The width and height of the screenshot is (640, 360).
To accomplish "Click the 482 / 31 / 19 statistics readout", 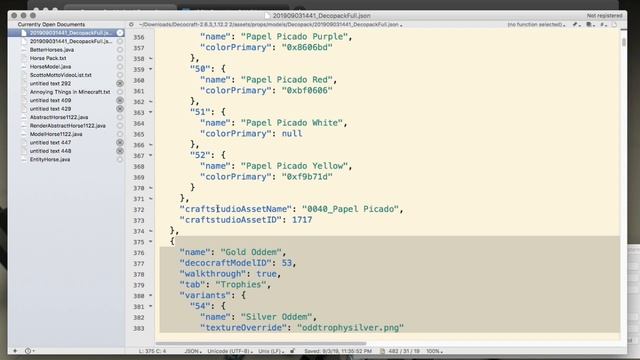I will (x=404, y=351).
